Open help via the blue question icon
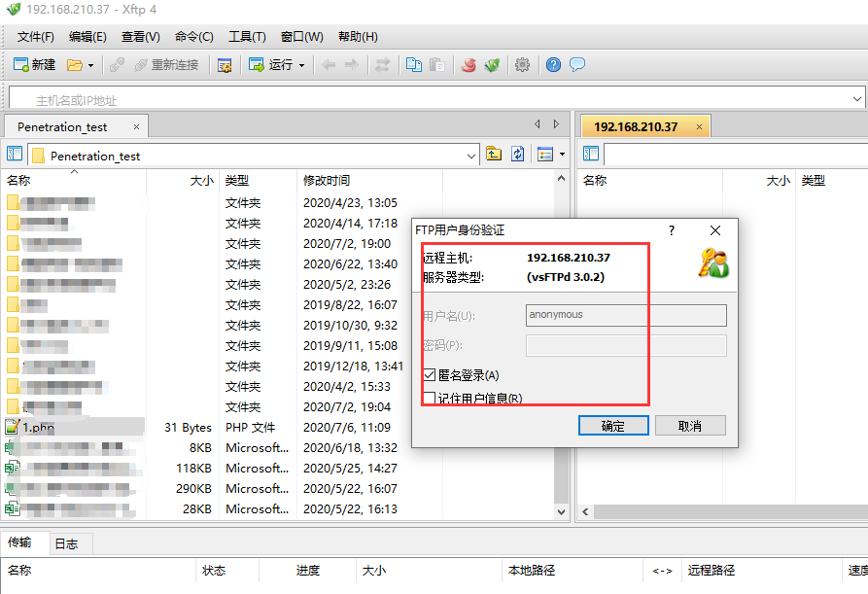 pos(553,65)
